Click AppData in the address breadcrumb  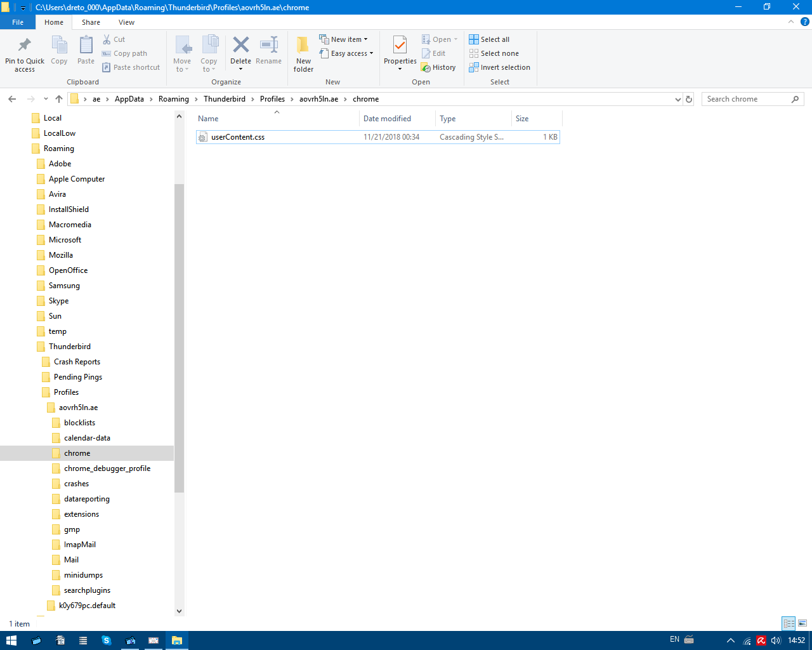coord(129,99)
